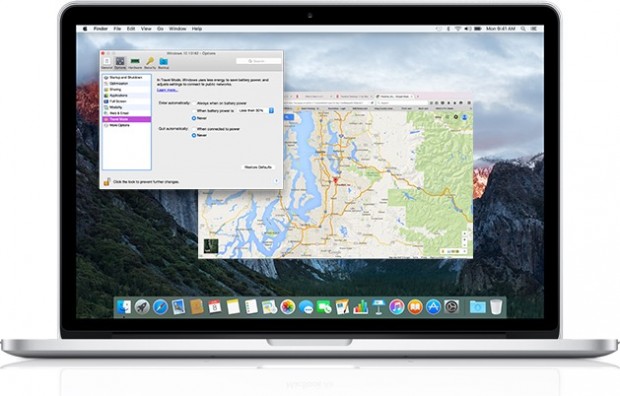Open Messages from the Dock

pyautogui.click(x=306, y=307)
